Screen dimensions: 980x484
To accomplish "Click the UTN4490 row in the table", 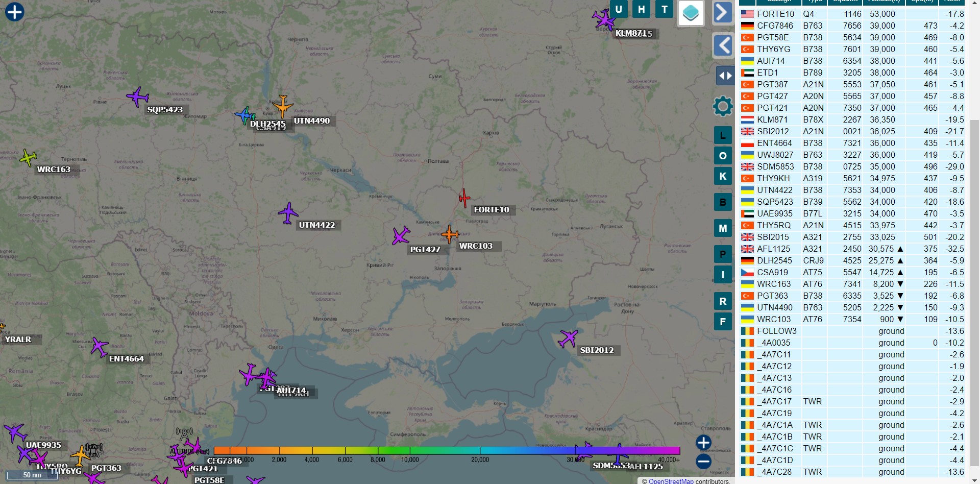I will (x=852, y=307).
